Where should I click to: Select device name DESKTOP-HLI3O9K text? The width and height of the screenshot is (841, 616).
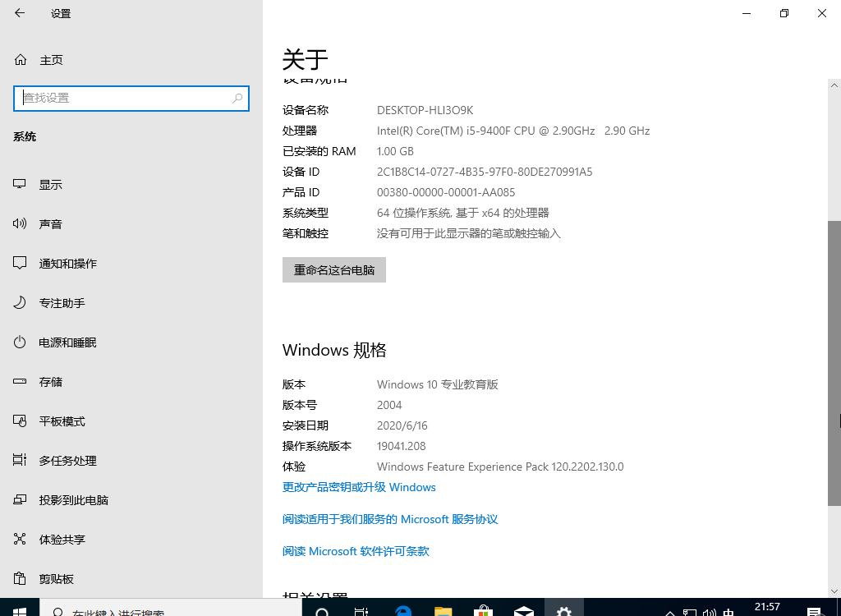tap(425, 111)
